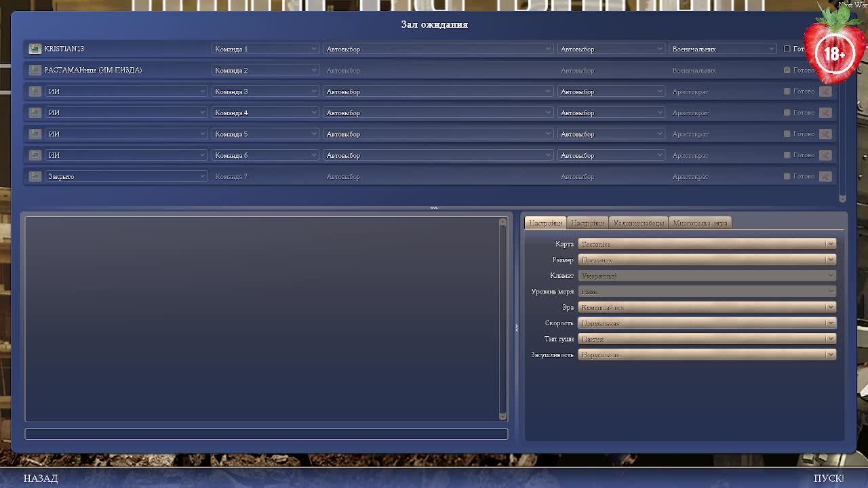Toggle the Готово checkbox in the Команда 2 row
This screenshot has height=488, width=868.
787,70
